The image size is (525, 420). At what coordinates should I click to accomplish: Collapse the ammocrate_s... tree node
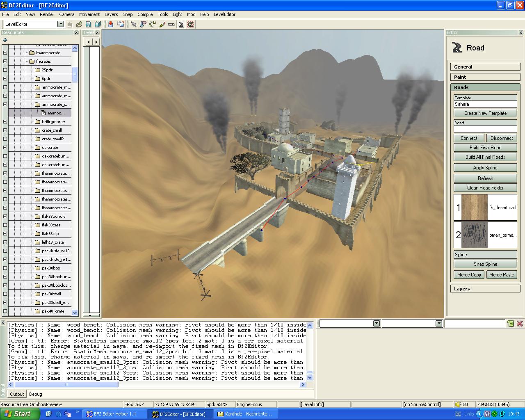click(5, 104)
